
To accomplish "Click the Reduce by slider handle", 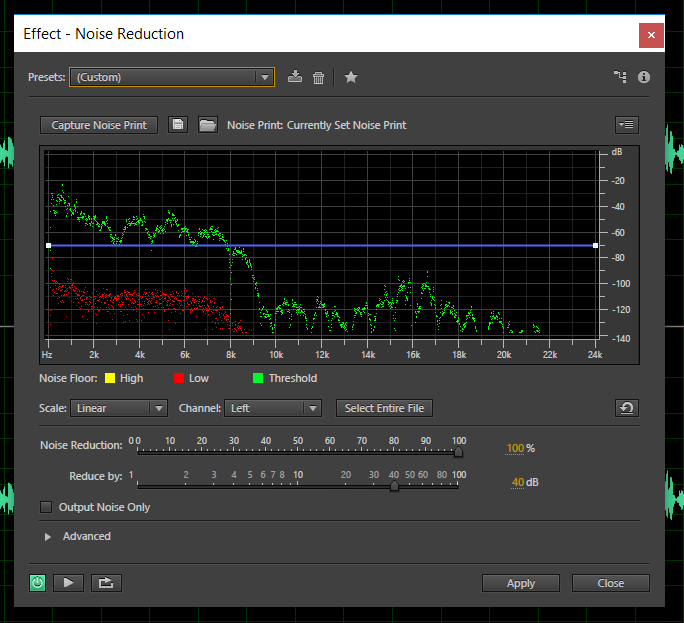I will 394,486.
